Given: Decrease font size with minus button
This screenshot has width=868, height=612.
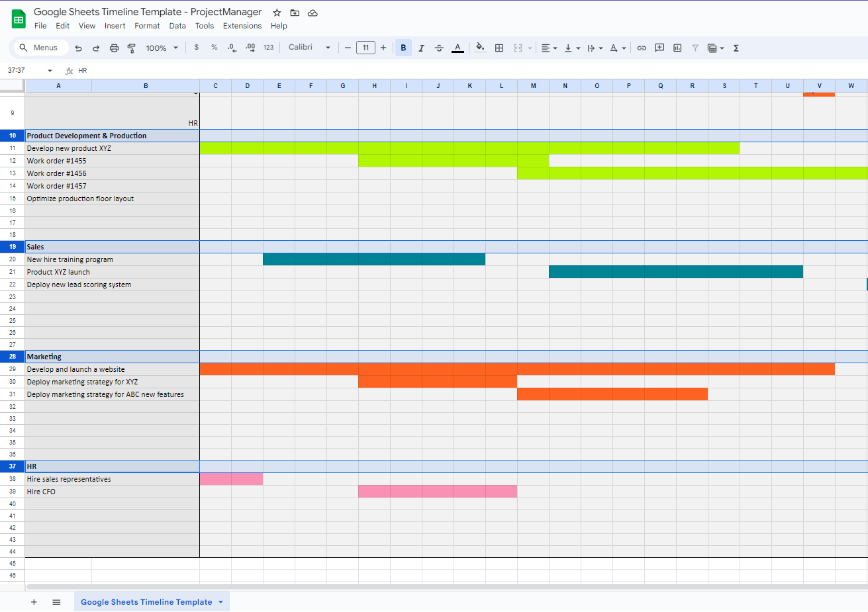Looking at the screenshot, I should 348,48.
